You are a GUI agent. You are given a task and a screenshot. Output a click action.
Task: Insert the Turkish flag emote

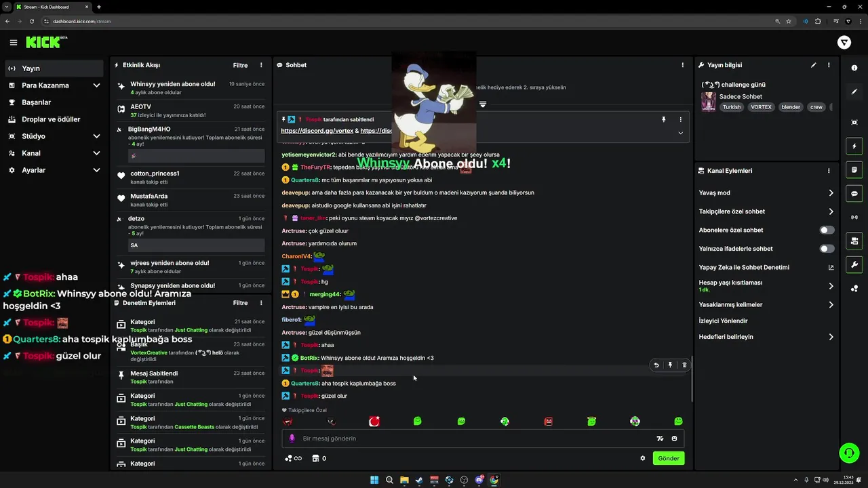click(374, 422)
